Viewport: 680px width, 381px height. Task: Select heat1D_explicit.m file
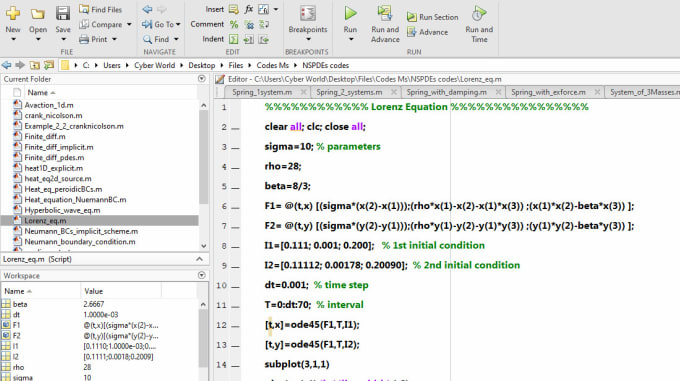click(x=53, y=168)
